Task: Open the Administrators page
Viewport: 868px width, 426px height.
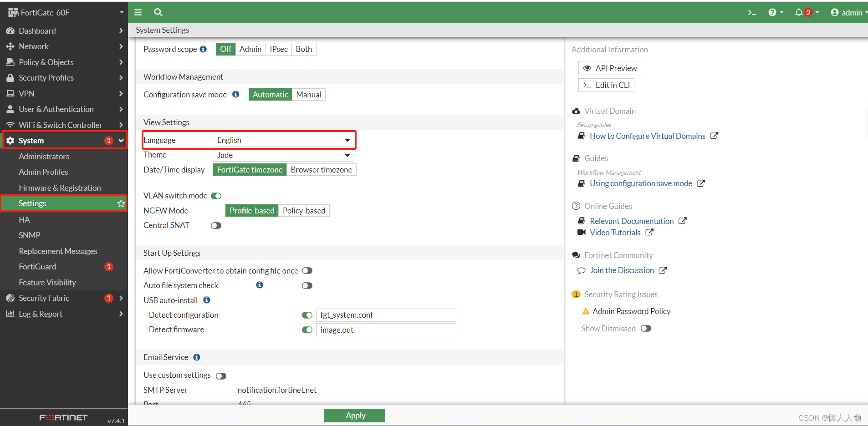Action: 44,157
